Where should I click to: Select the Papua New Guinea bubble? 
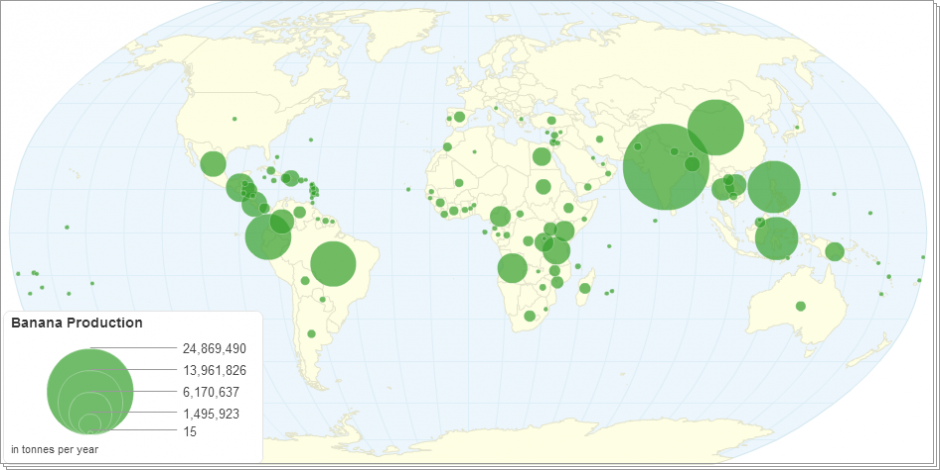[x=835, y=251]
